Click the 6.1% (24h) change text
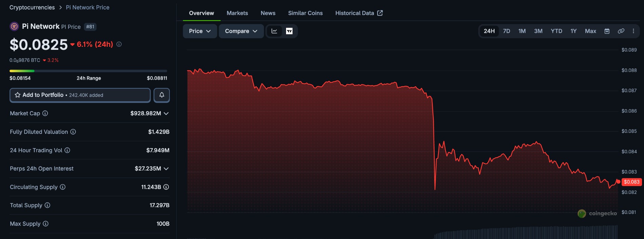This screenshot has width=644, height=239. point(95,44)
